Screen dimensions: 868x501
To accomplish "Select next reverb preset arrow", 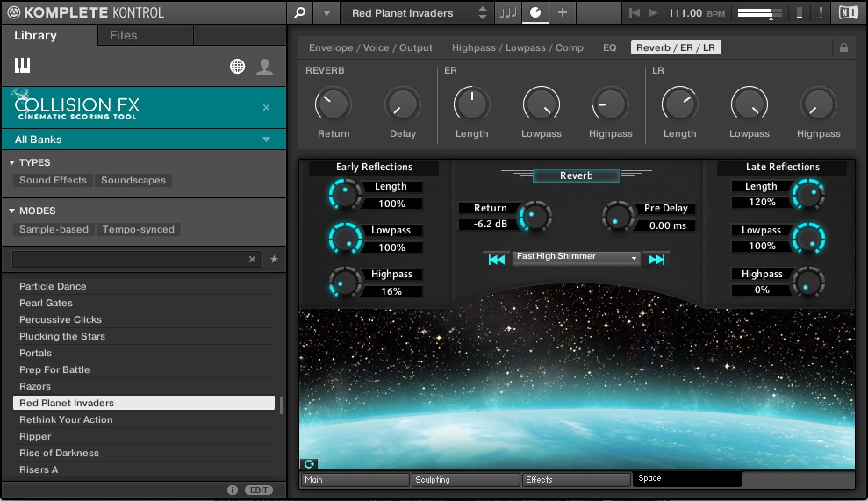I will (x=656, y=260).
